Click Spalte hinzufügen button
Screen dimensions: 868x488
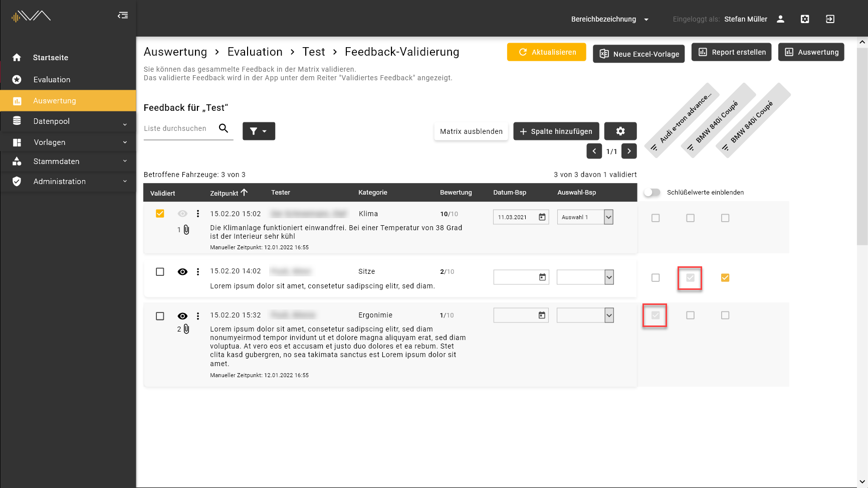click(x=556, y=131)
